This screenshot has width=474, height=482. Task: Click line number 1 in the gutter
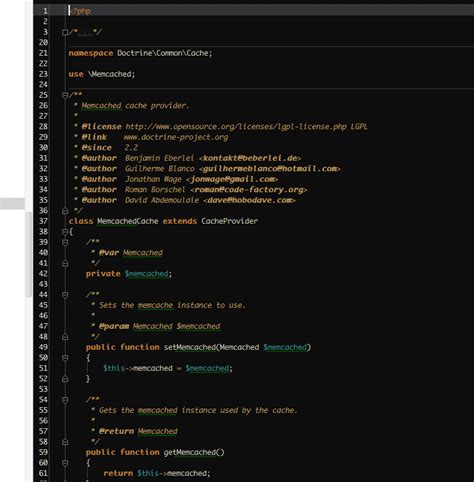click(x=45, y=11)
